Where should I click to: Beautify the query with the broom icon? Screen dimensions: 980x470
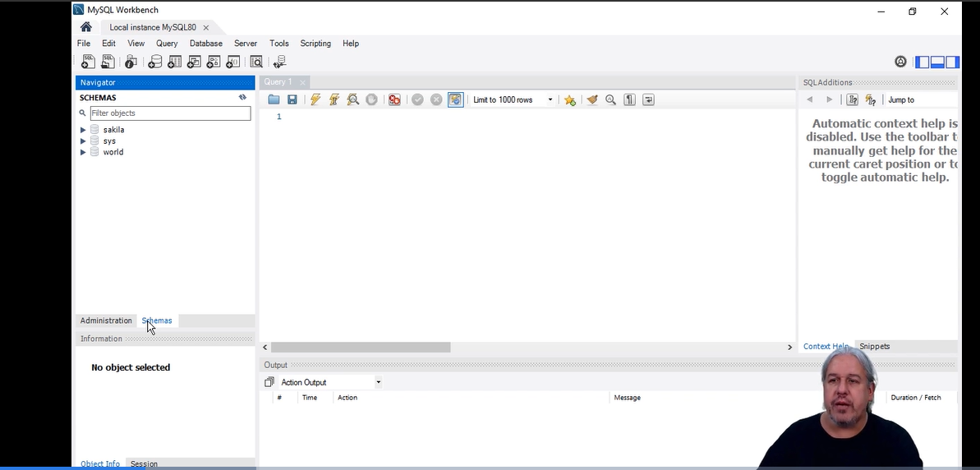click(x=592, y=99)
